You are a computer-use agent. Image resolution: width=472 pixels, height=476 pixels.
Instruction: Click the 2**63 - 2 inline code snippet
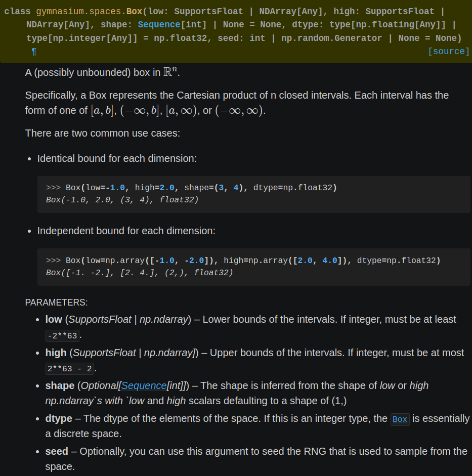pyautogui.click(x=69, y=369)
